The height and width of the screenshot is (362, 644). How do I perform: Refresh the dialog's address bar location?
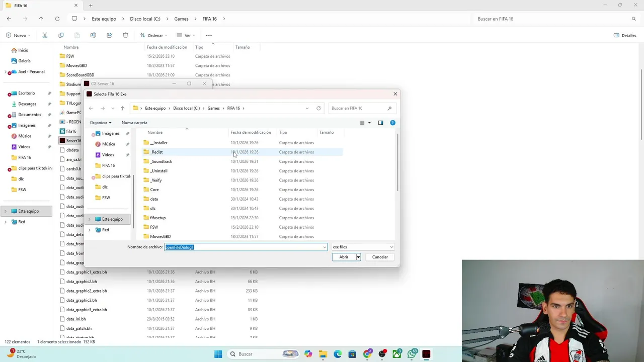(318, 108)
